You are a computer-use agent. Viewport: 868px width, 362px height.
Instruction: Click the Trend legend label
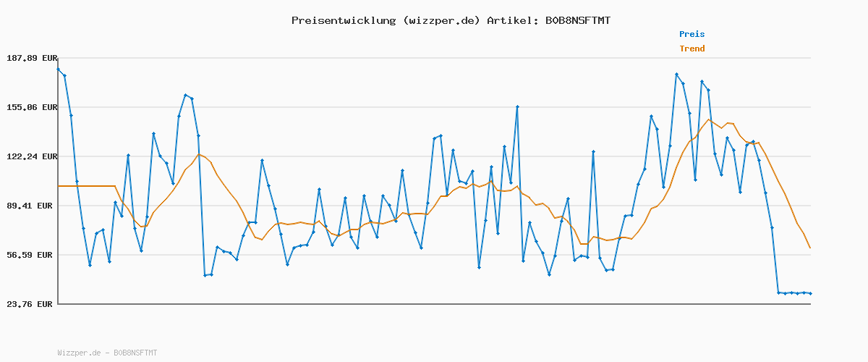[x=692, y=49]
